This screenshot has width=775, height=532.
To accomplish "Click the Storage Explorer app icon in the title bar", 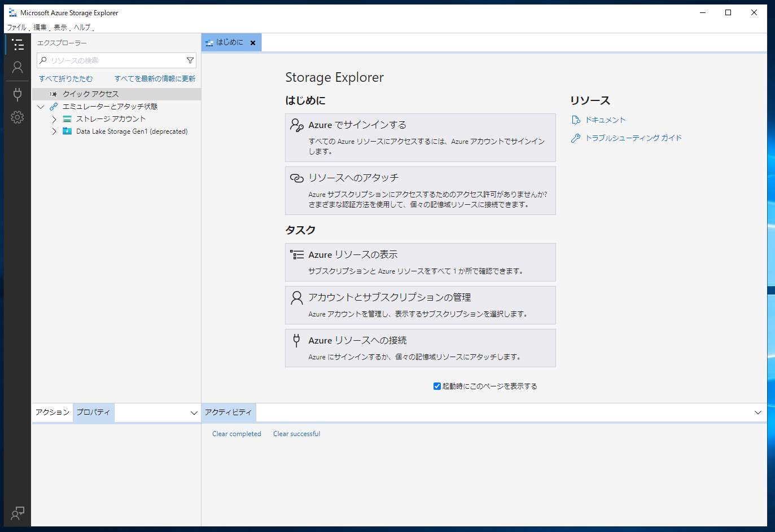I will click(13, 12).
